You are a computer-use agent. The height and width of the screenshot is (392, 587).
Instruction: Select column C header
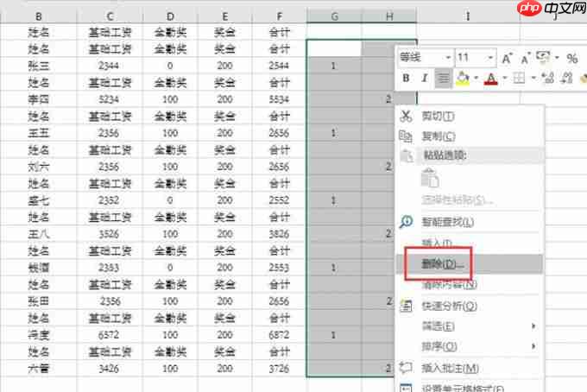(110, 16)
